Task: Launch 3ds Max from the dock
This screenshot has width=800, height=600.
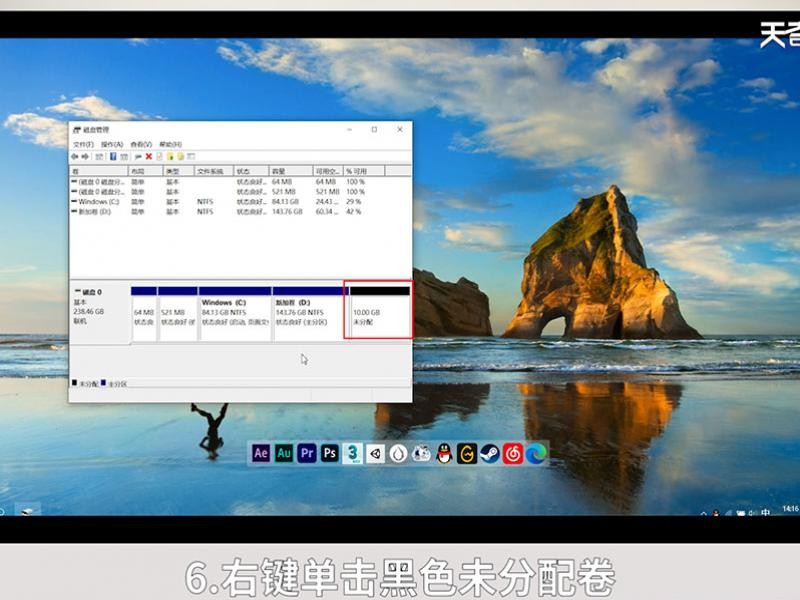Action: 352,453
